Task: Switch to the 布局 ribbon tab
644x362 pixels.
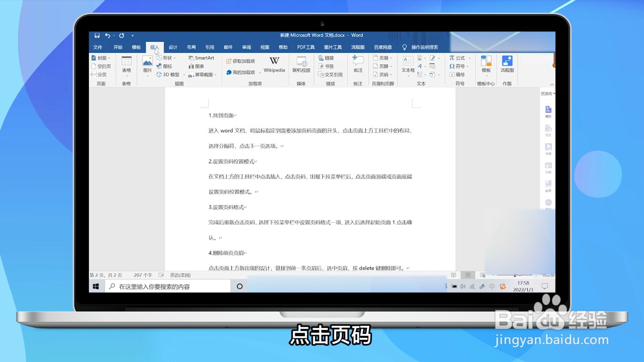Action: pyautogui.click(x=191, y=47)
